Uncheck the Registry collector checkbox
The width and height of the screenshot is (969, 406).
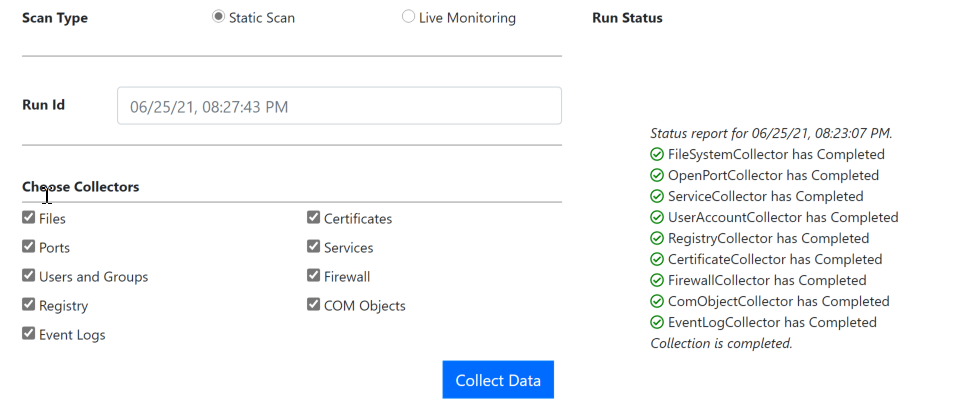(28, 305)
